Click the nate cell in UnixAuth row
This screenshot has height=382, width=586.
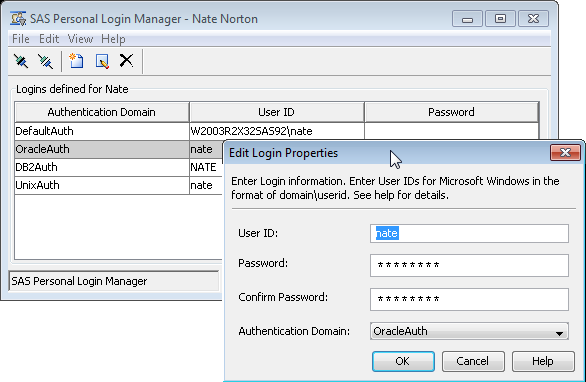click(206, 185)
